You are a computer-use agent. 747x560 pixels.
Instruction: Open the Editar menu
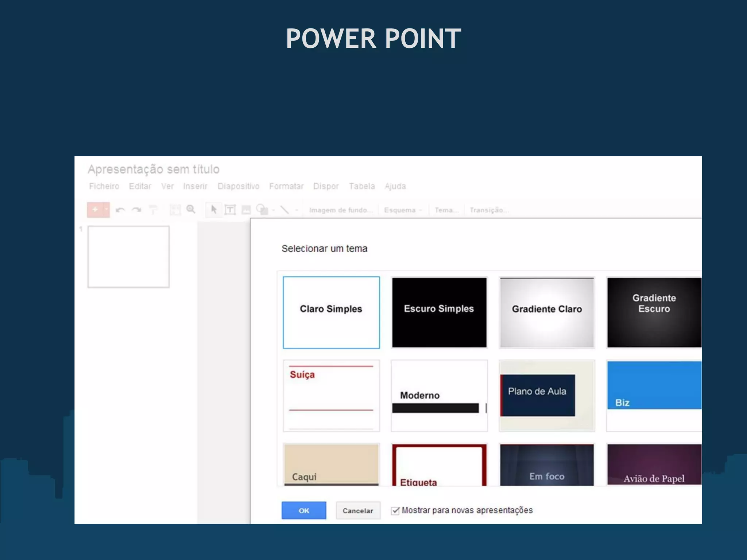(140, 186)
